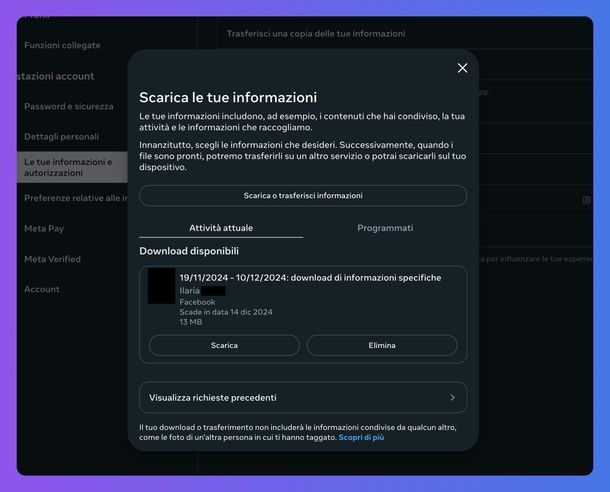Viewport: 610px width, 492px height.
Task: Select Le tue informazioni e autorizzazioni sidebar item
Action: 72,167
